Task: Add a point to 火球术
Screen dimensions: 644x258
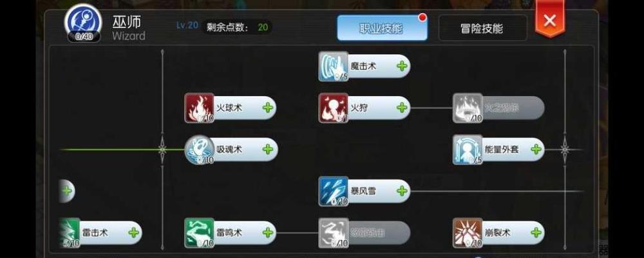Action: [268, 108]
